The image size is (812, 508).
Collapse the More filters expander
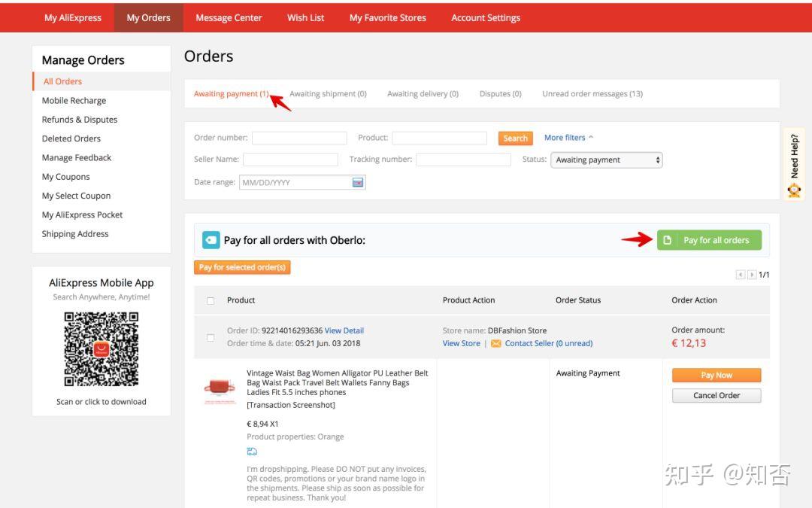tap(568, 138)
